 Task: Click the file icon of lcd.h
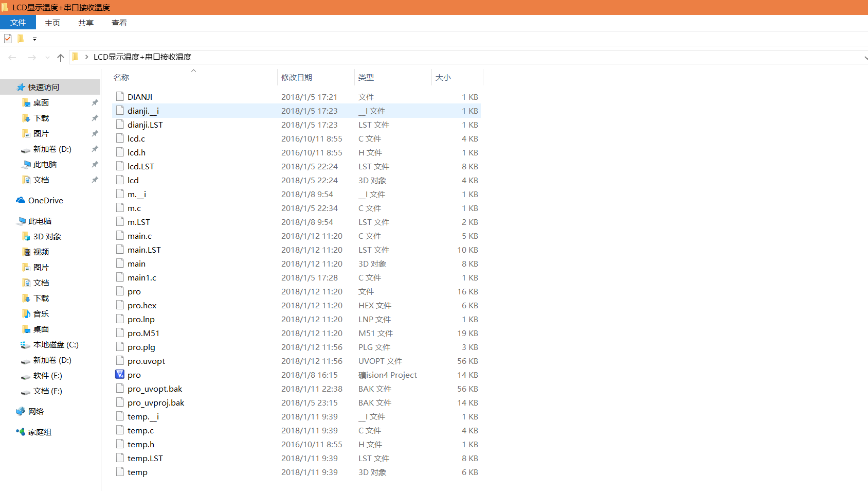click(x=120, y=152)
